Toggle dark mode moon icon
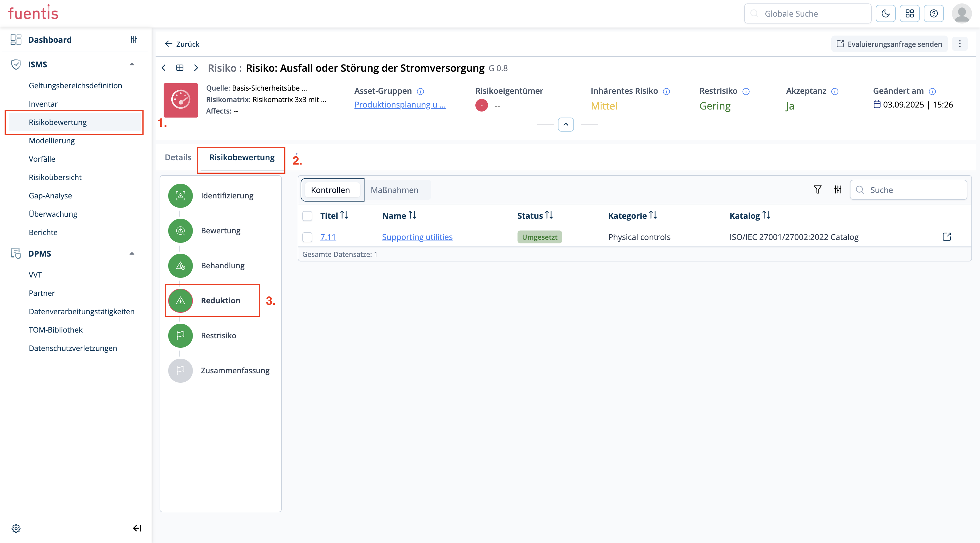Image resolution: width=980 pixels, height=543 pixels. 885,14
